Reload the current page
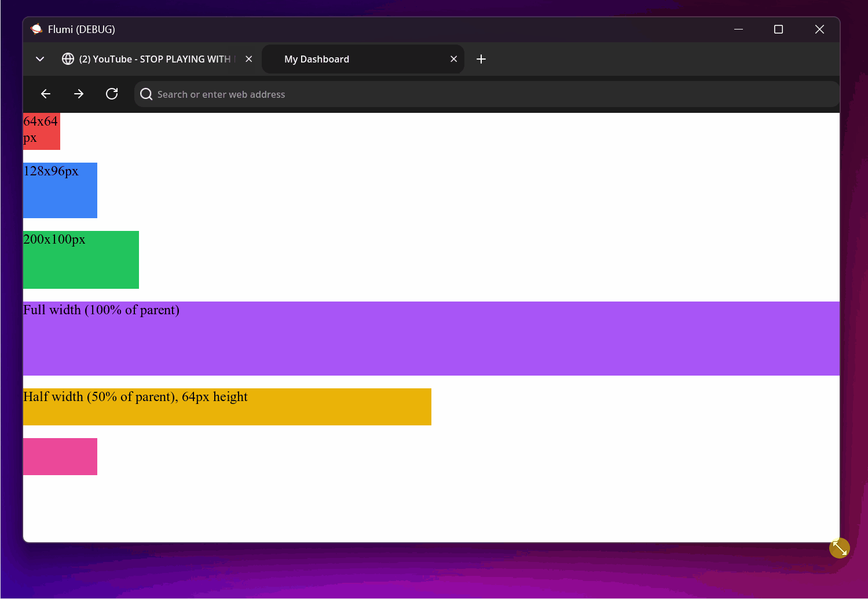 tap(112, 94)
